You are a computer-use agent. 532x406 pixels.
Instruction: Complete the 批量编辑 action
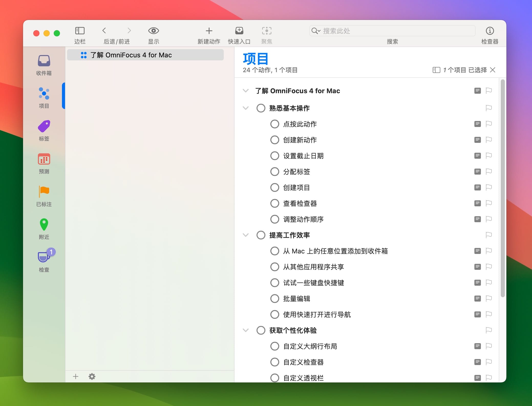(x=274, y=299)
